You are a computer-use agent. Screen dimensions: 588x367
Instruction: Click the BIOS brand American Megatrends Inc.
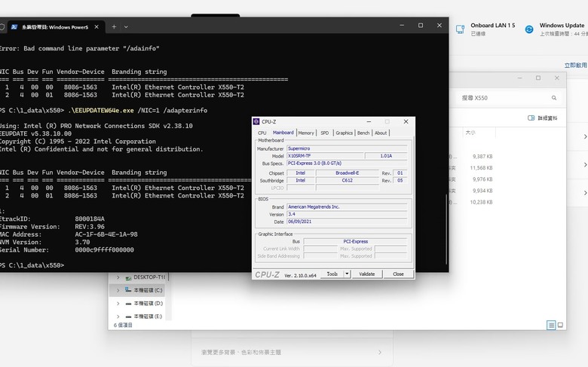coord(347,207)
